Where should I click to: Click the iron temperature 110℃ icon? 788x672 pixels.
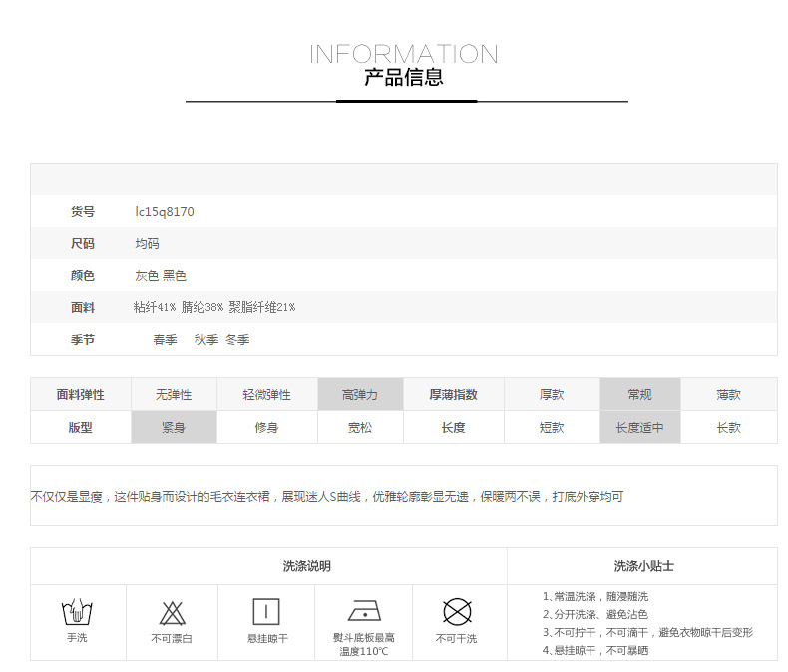click(363, 611)
